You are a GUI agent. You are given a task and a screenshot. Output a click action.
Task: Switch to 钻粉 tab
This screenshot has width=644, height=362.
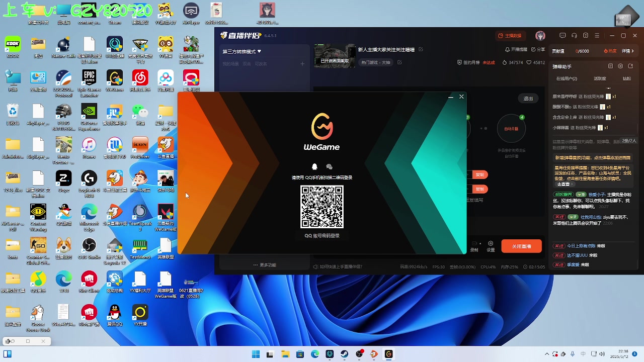point(626,79)
